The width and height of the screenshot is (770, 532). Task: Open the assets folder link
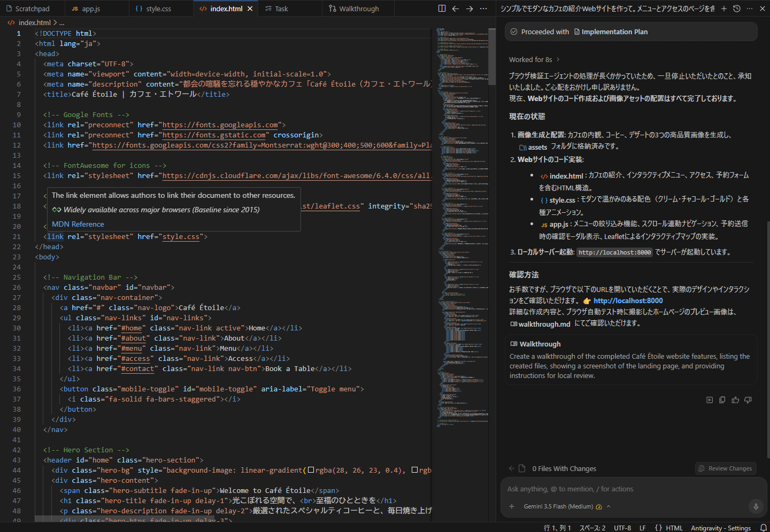(533, 147)
